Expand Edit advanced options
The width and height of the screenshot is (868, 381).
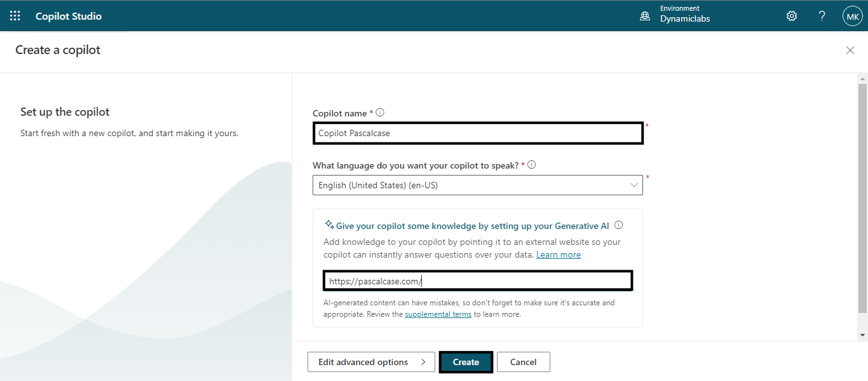pos(371,362)
